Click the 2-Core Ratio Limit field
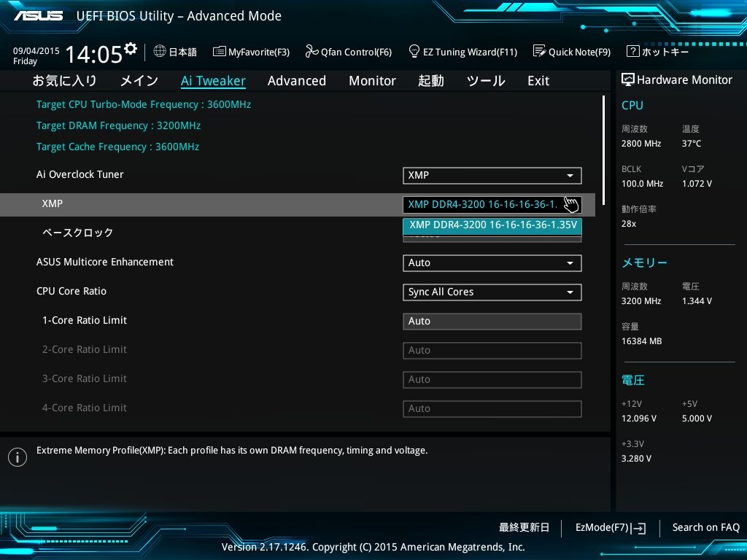 point(492,351)
